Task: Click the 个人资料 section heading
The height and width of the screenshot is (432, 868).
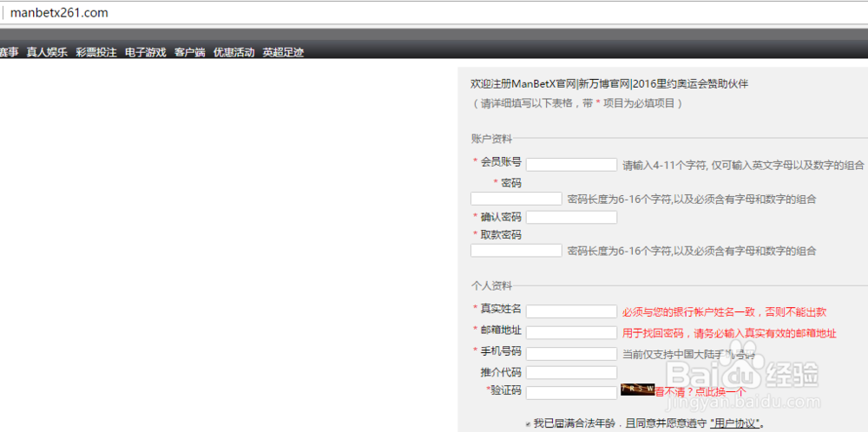Action: (491, 286)
